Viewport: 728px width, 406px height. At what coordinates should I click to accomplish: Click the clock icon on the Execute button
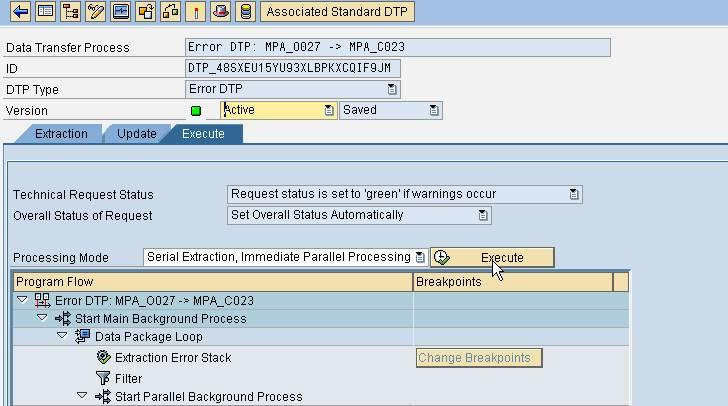442,257
